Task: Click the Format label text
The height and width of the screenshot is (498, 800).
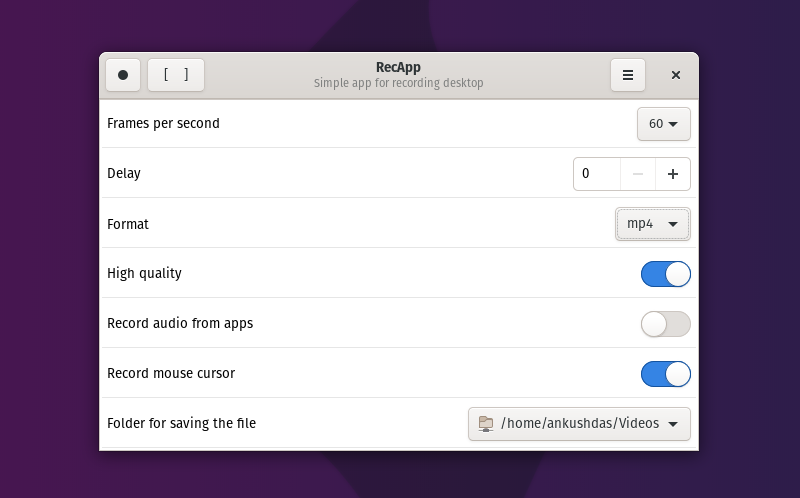Action: click(128, 224)
